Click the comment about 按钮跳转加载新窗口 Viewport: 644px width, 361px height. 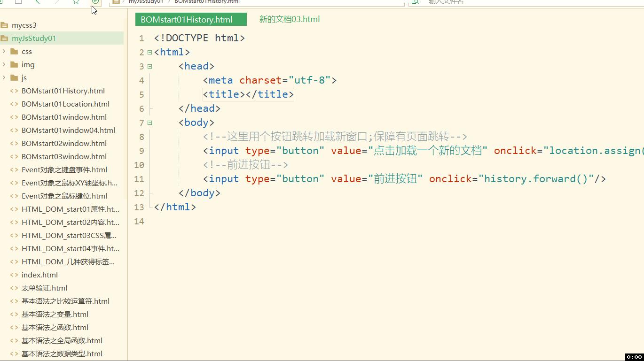[335, 137]
